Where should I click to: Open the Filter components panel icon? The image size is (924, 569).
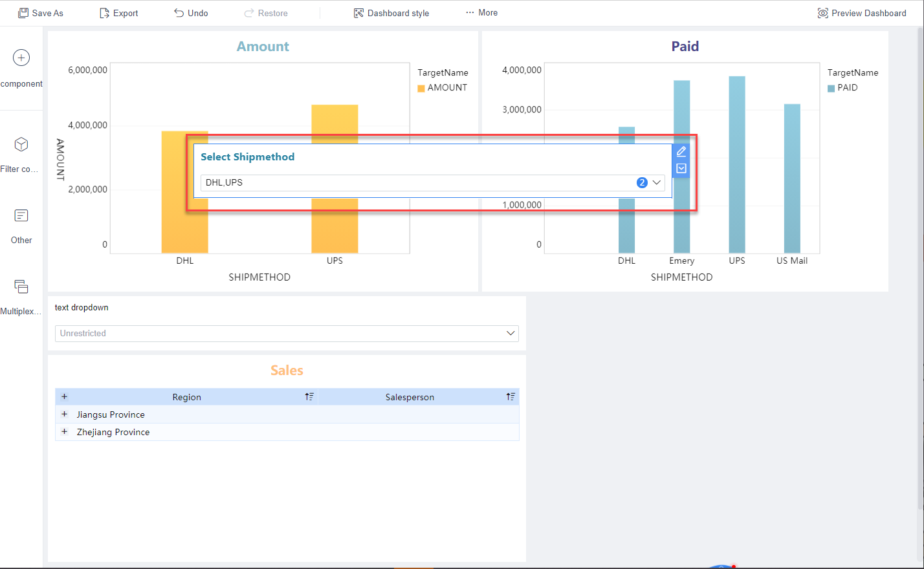click(x=21, y=144)
